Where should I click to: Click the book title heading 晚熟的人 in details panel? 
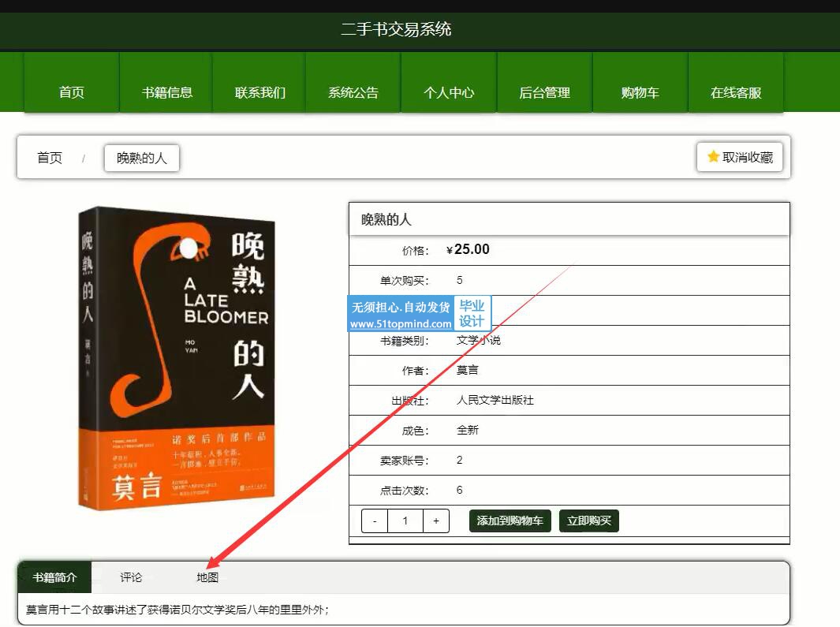click(386, 220)
